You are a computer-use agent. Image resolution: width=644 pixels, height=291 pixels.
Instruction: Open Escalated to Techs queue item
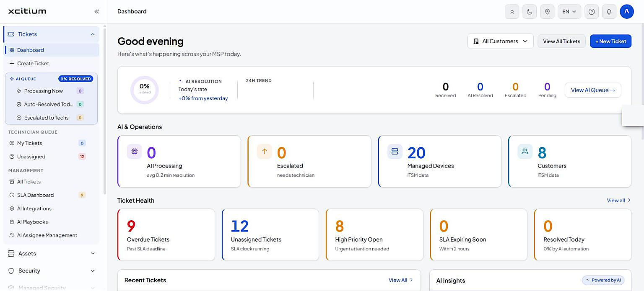pos(52,118)
